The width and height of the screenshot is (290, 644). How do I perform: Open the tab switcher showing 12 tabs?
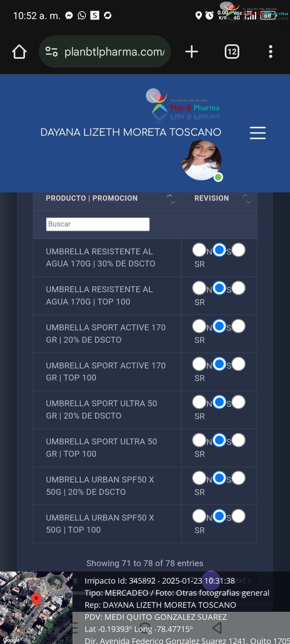pyautogui.click(x=232, y=52)
